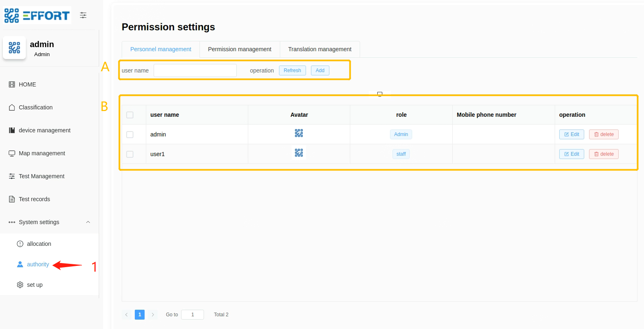Go to Map management page

point(42,153)
